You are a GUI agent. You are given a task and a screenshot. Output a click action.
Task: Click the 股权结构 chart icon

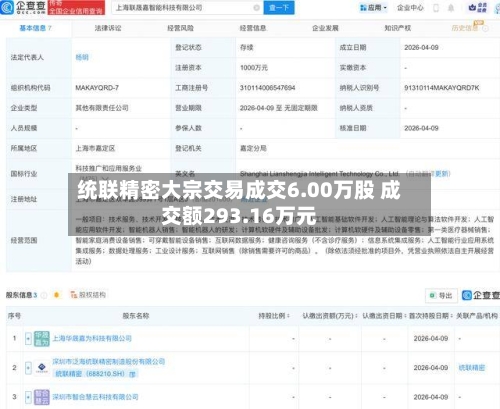(x=73, y=295)
